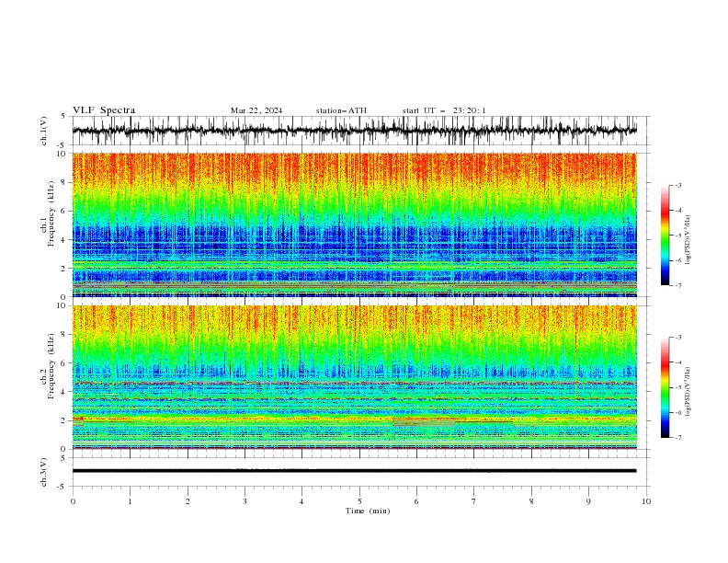Click the "1" tick on the time axis
728x563 pixels.
[x=130, y=501]
